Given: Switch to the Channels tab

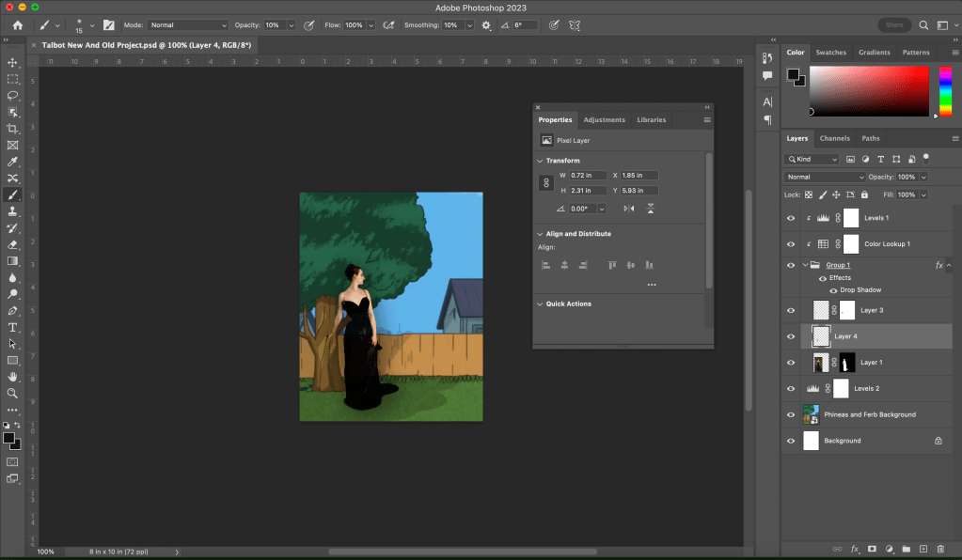Looking at the screenshot, I should [x=834, y=138].
